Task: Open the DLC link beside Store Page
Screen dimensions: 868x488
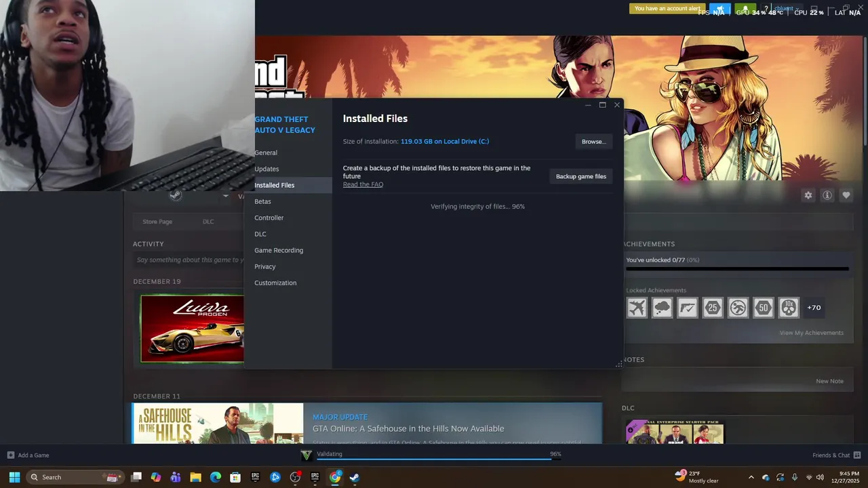Action: click(208, 222)
